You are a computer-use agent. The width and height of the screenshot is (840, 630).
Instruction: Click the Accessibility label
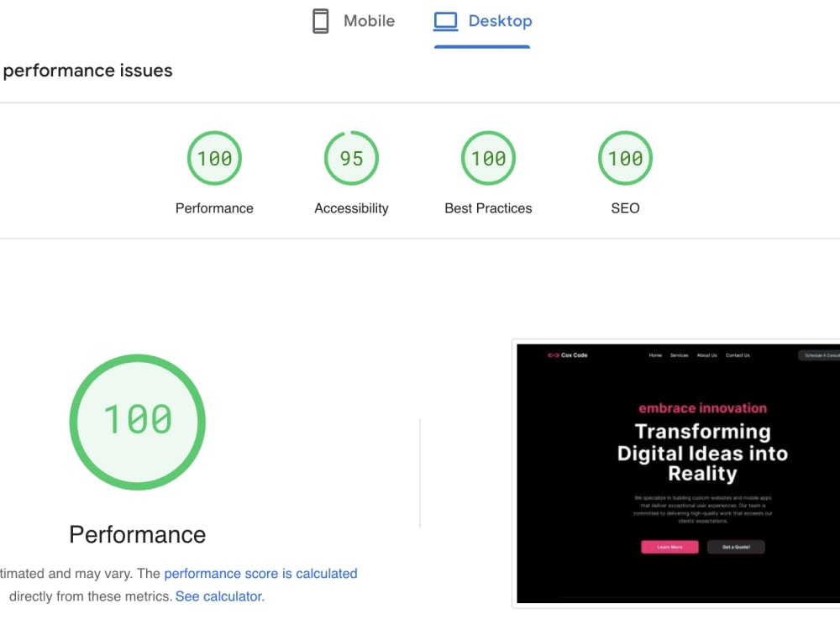point(351,208)
